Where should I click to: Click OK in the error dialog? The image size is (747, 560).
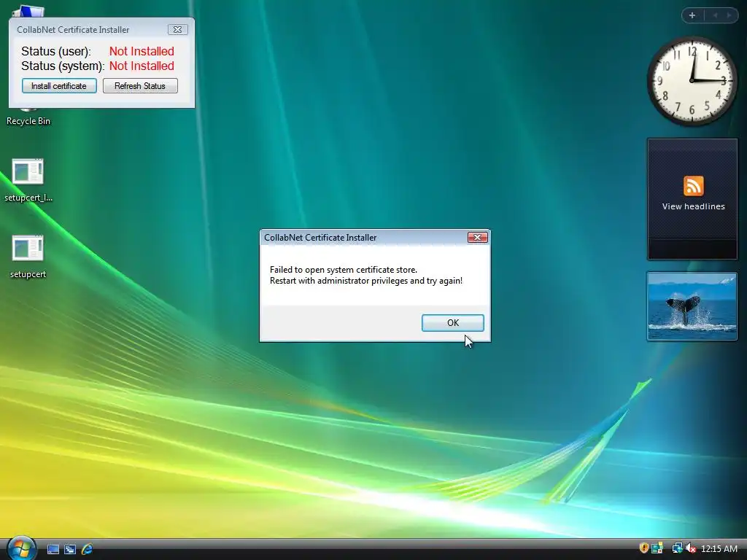pyautogui.click(x=452, y=323)
